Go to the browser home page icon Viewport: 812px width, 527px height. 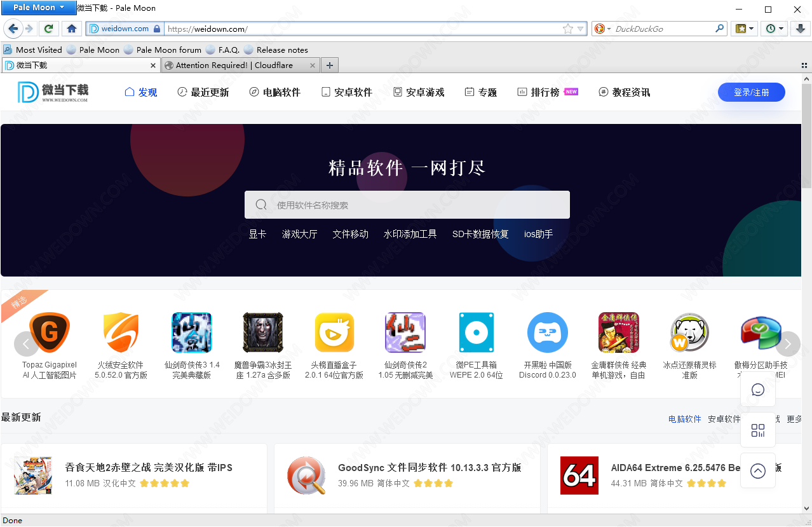coord(72,29)
